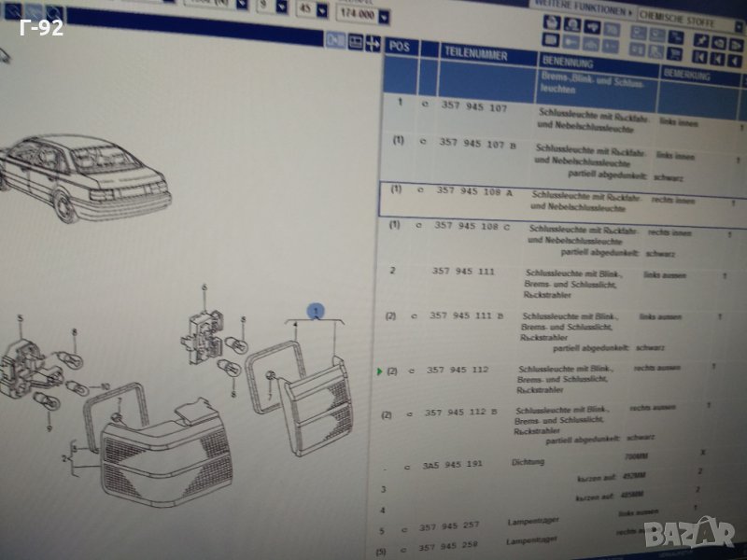Jump to first page with the bar-arrow icon
The height and width of the screenshot is (560, 747).
point(699,58)
